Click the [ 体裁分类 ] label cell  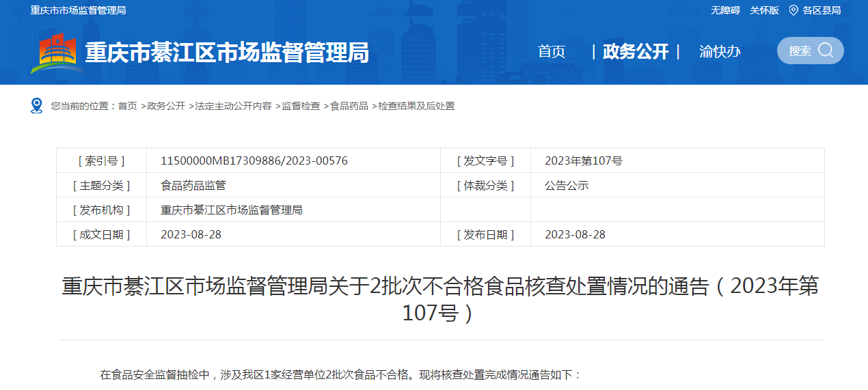tap(486, 186)
